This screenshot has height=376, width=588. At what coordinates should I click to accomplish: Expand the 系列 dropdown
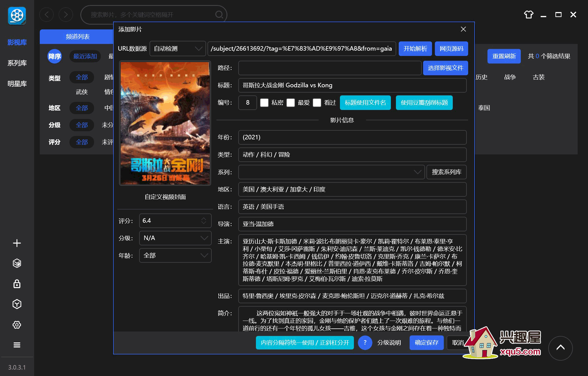click(x=417, y=172)
